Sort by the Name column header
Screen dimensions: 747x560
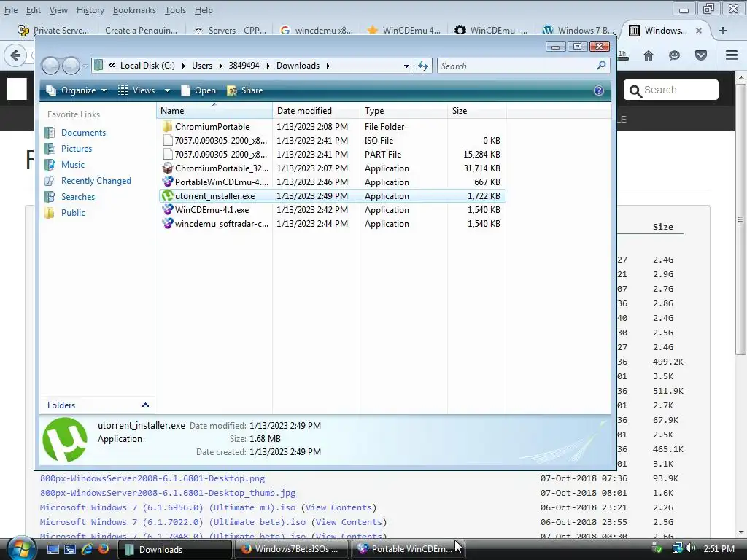click(214, 111)
